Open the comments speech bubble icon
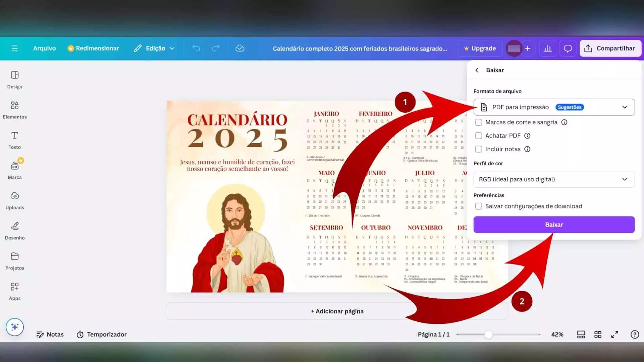Screen dimensions: 644x362 click(568, 48)
